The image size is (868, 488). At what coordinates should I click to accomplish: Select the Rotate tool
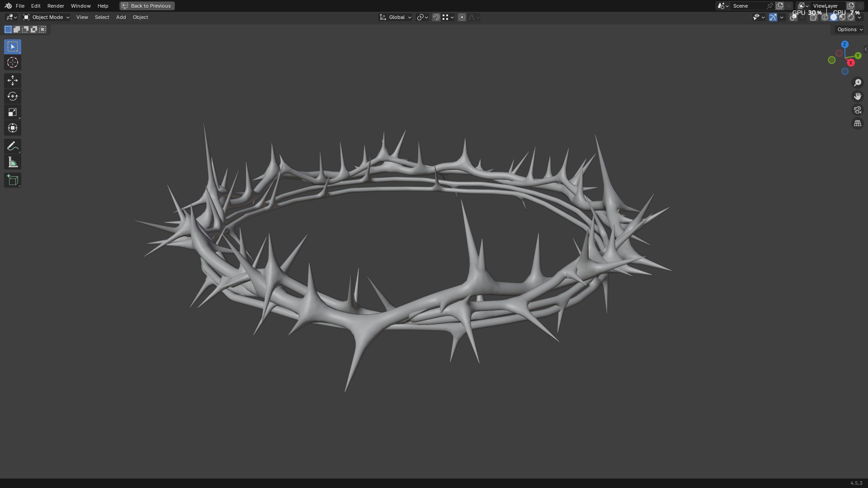point(13,96)
